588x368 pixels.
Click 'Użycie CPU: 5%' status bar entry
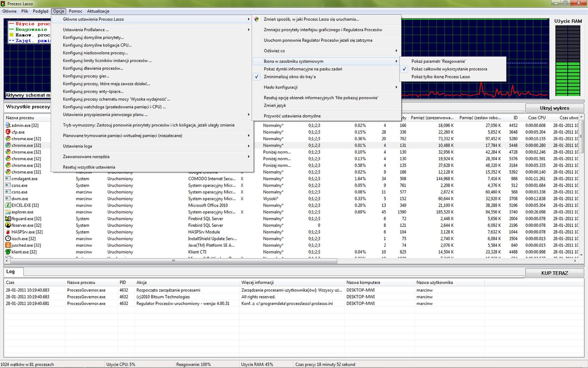point(121,364)
